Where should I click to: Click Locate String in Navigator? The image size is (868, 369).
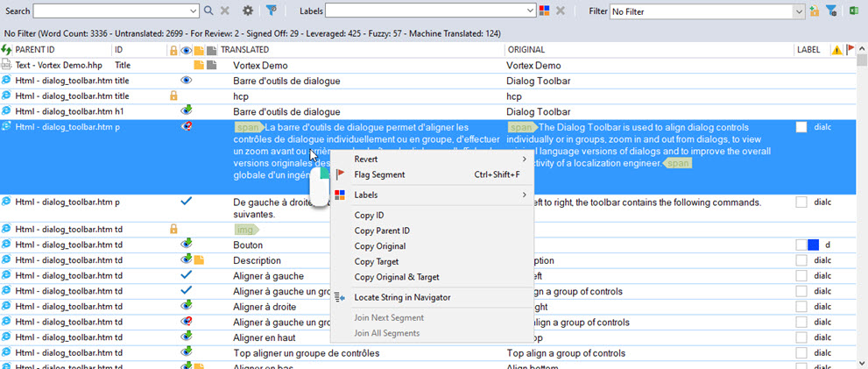coord(402,297)
